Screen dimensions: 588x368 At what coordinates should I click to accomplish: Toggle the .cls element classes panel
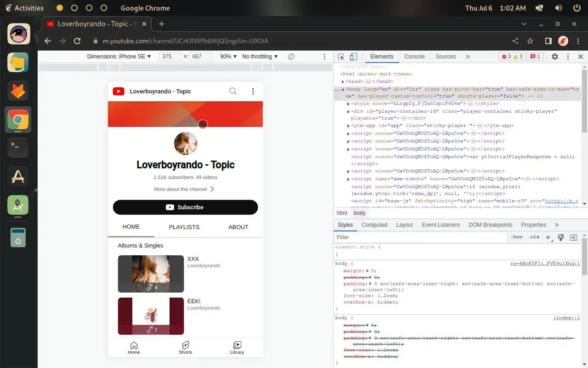pyautogui.click(x=534, y=237)
